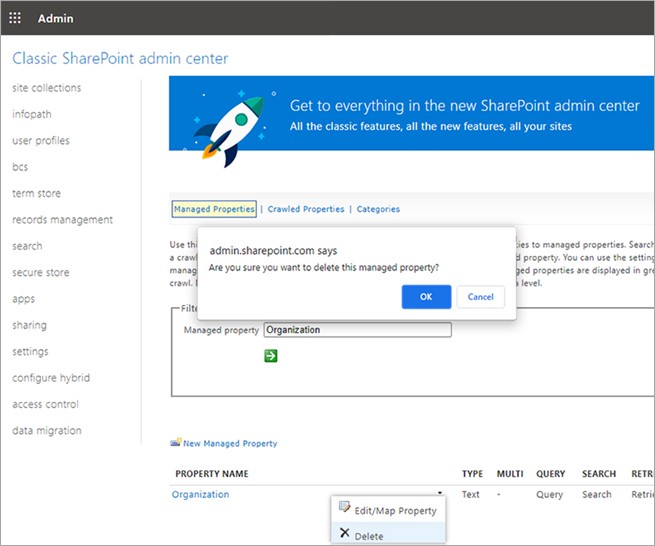655x546 pixels.
Task: Open term store page
Action: click(x=36, y=193)
